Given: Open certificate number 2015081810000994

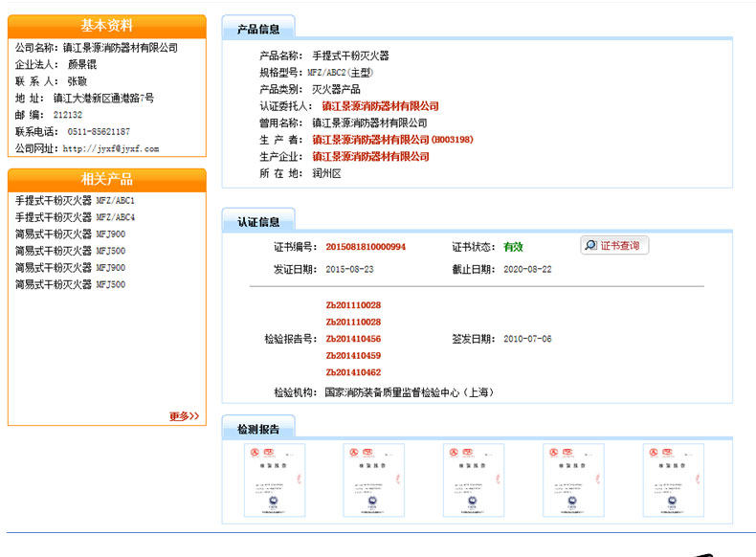Looking at the screenshot, I should tap(366, 247).
